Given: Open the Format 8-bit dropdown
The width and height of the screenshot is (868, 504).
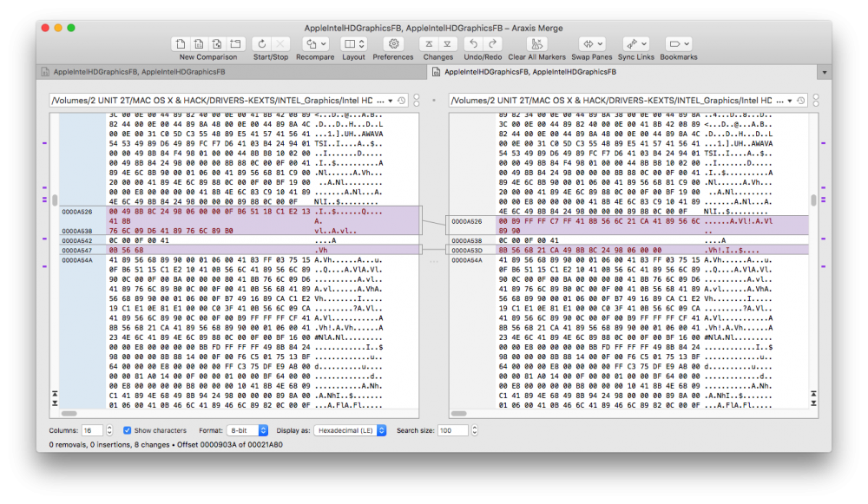Looking at the screenshot, I should (x=247, y=430).
